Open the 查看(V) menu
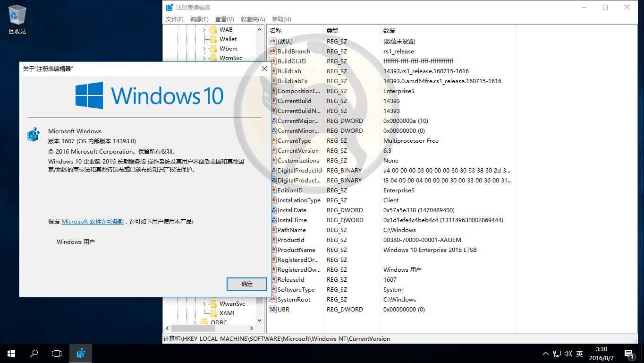The width and height of the screenshot is (644, 363). click(x=225, y=19)
